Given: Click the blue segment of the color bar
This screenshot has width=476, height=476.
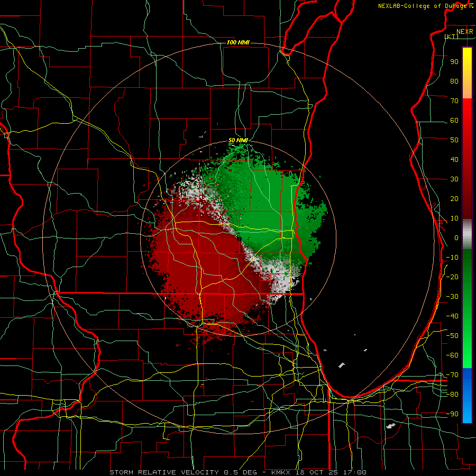Looking at the screenshot, I should tap(467, 396).
